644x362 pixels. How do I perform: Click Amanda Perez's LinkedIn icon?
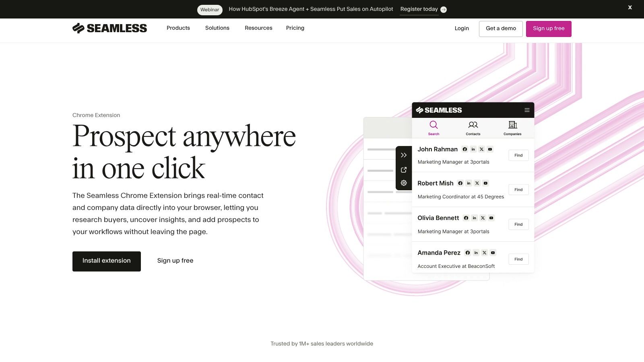click(x=476, y=253)
